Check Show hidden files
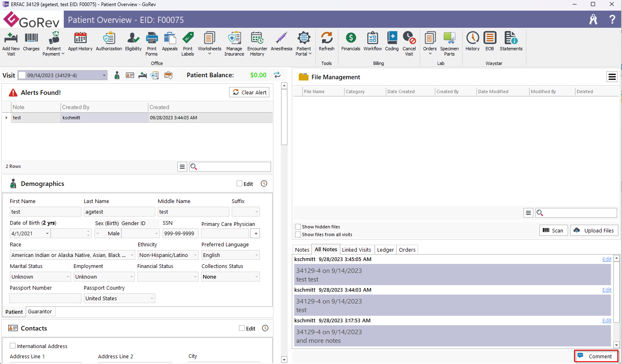 [x=298, y=227]
